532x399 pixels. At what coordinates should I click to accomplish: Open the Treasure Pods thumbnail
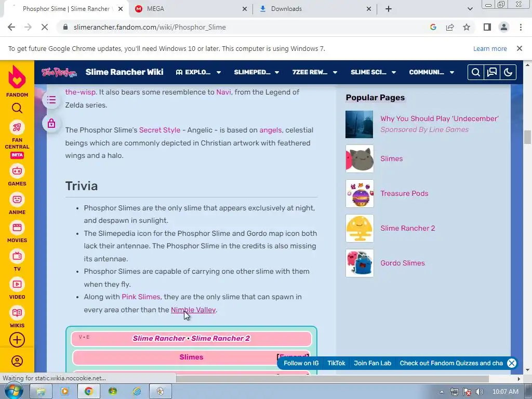360,193
